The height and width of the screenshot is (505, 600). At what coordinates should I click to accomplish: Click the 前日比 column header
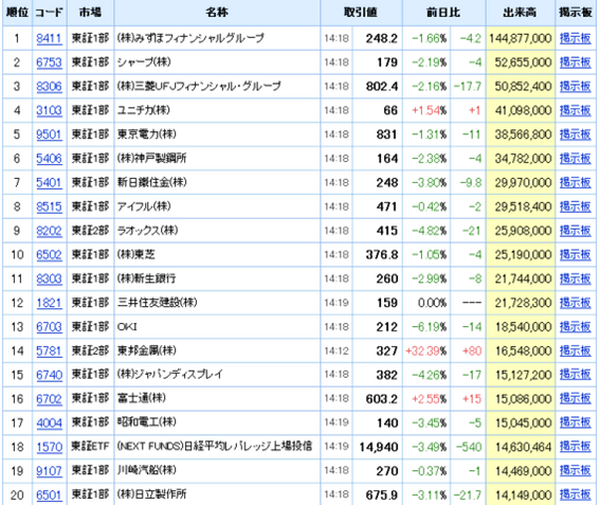[443, 13]
